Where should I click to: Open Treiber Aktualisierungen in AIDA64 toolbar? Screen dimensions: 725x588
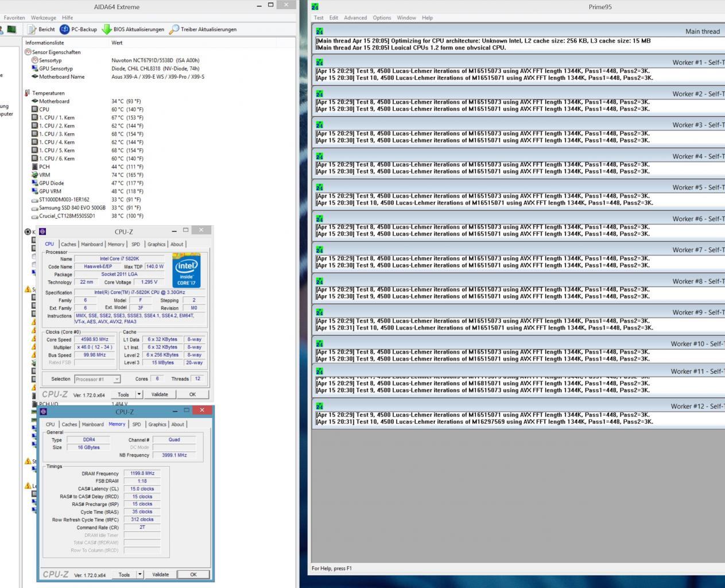pos(203,29)
